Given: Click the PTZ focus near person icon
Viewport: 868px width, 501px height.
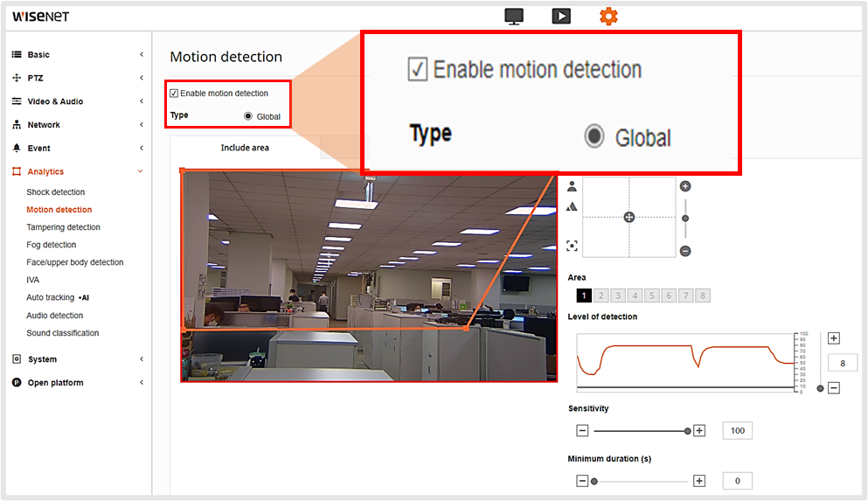Looking at the screenshot, I should click(572, 186).
